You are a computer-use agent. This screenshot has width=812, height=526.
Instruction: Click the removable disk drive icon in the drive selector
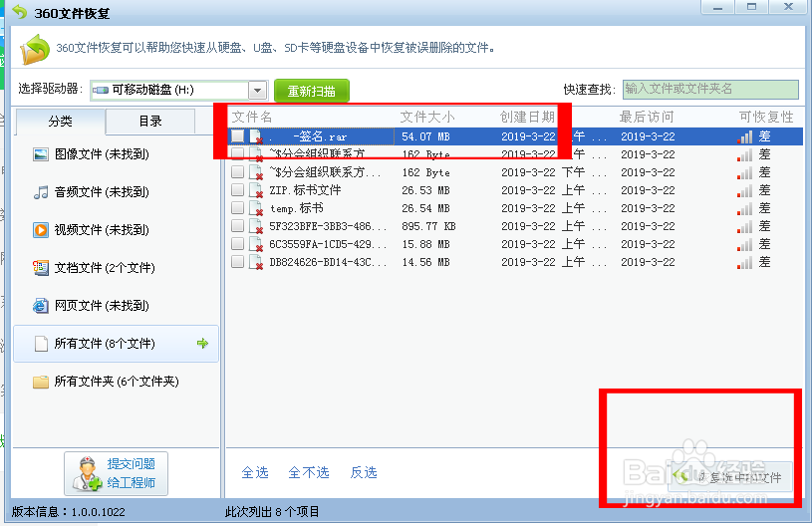[101, 90]
